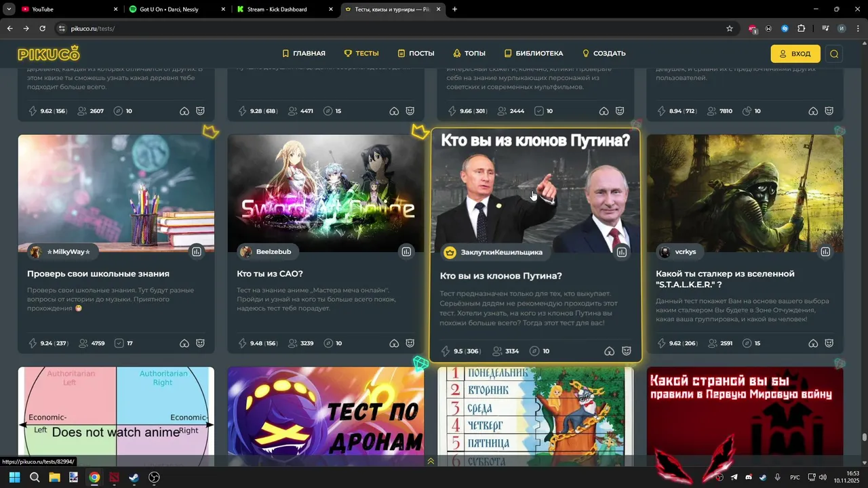Go back in browser history
This screenshot has width=868, height=488.
click(x=9, y=28)
